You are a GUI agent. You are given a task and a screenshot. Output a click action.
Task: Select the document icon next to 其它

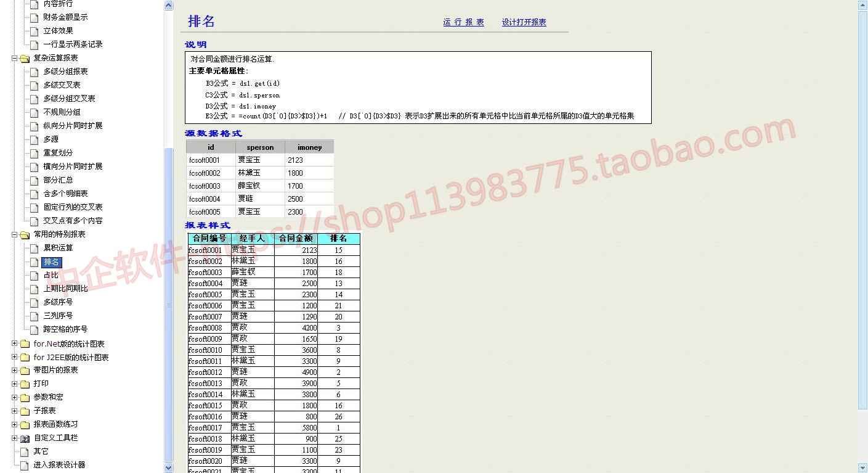click(x=25, y=451)
